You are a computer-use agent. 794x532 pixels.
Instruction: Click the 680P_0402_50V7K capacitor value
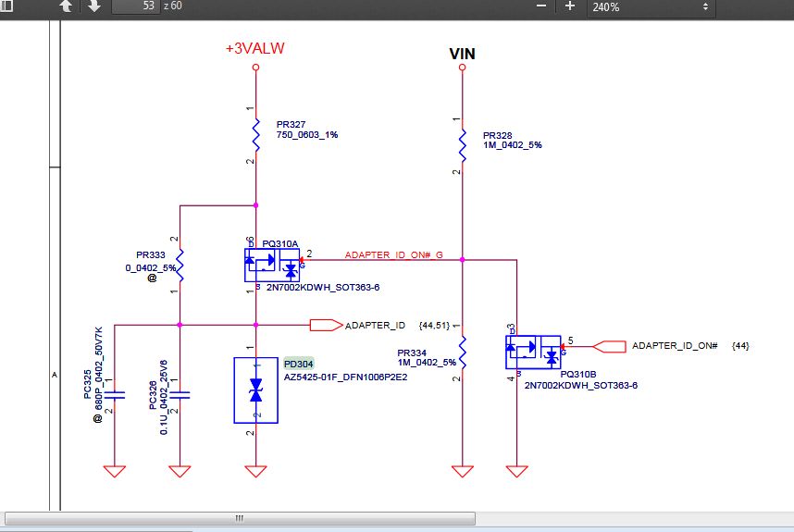[x=99, y=368]
